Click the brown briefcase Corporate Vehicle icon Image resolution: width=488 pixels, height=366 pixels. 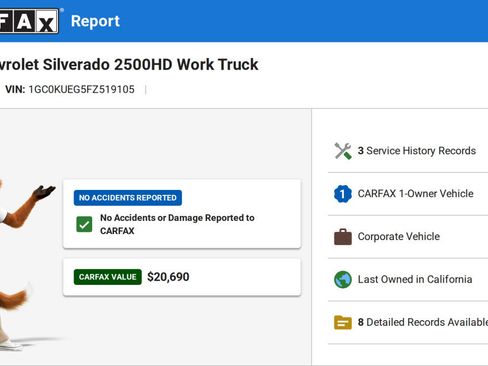tap(343, 237)
